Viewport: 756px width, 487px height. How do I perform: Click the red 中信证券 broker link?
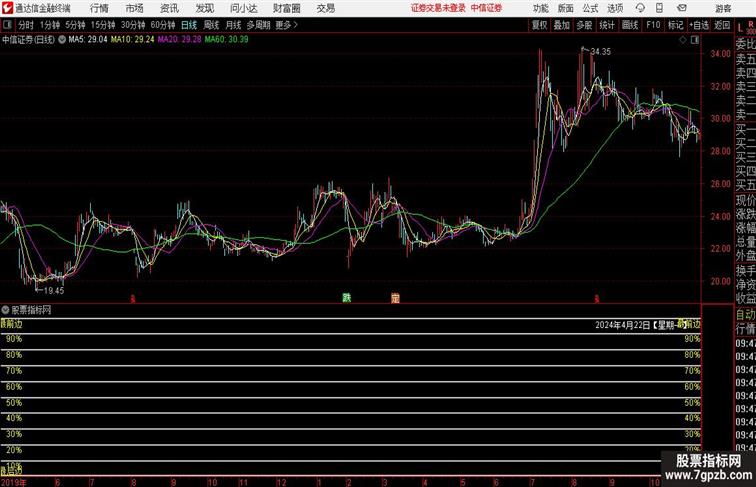(486, 8)
